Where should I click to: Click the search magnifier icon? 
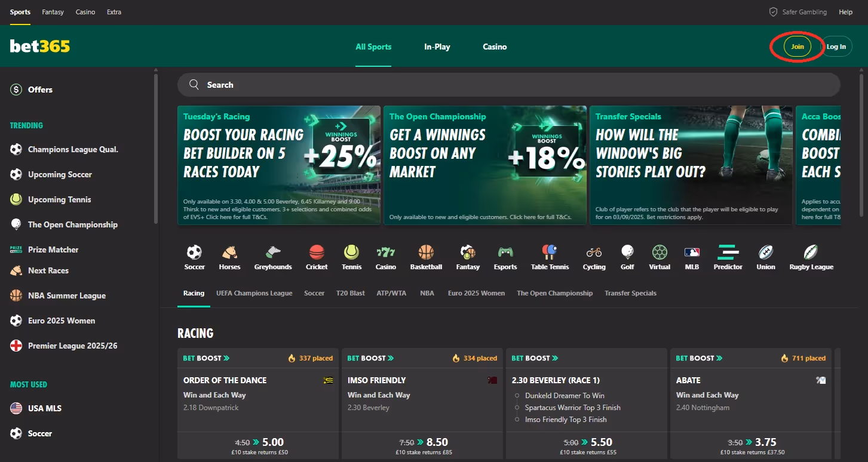click(194, 85)
